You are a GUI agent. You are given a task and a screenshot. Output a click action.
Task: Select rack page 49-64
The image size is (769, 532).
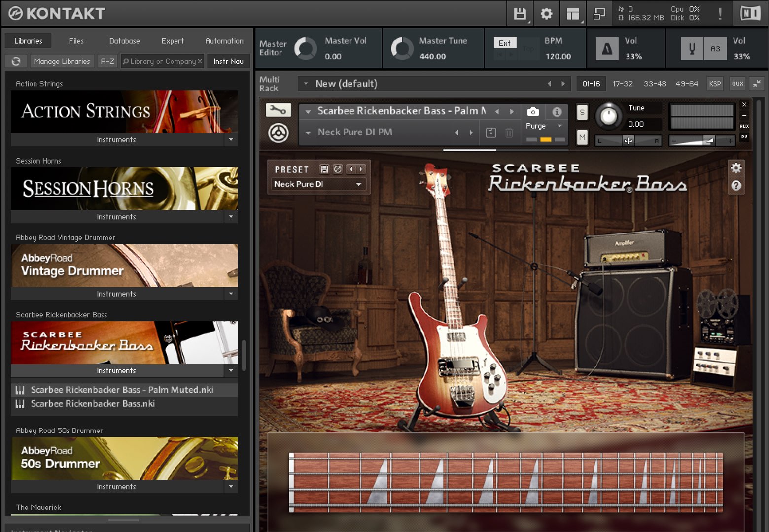click(x=687, y=84)
